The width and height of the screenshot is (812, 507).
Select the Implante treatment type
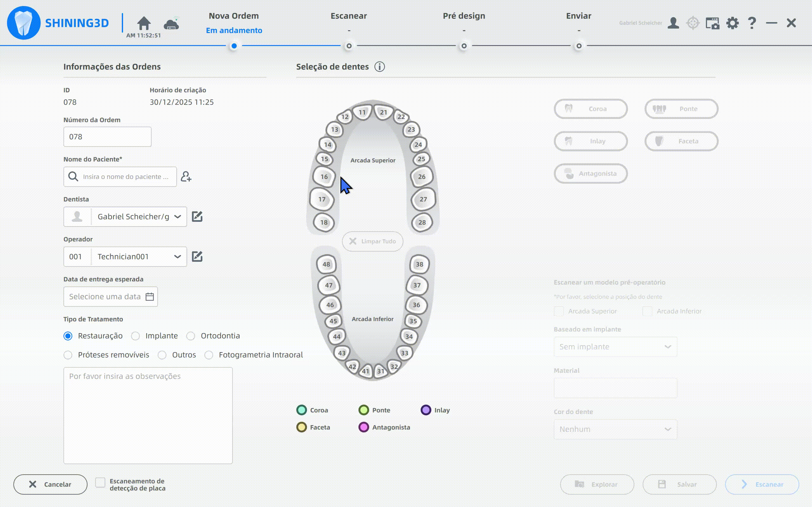click(x=135, y=336)
